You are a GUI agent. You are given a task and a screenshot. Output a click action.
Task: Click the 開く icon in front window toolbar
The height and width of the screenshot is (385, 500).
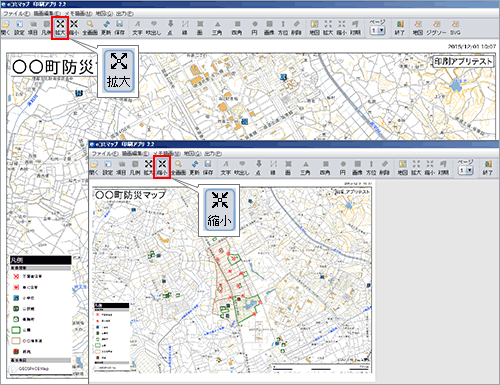[94, 168]
